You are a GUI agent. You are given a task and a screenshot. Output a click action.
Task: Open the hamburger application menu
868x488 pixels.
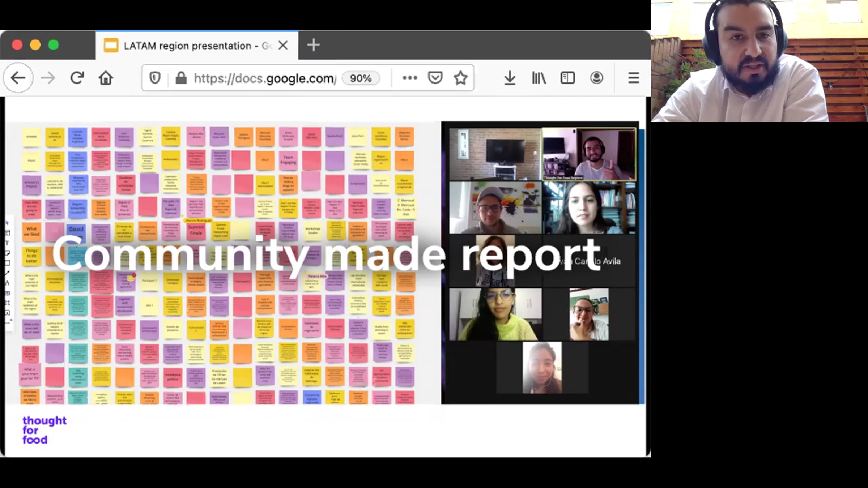(633, 78)
